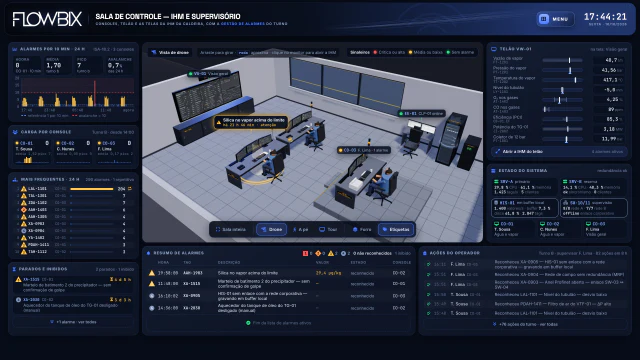Click the CLP-01 online label in 3D view
640x360 pixels.
click(x=422, y=113)
